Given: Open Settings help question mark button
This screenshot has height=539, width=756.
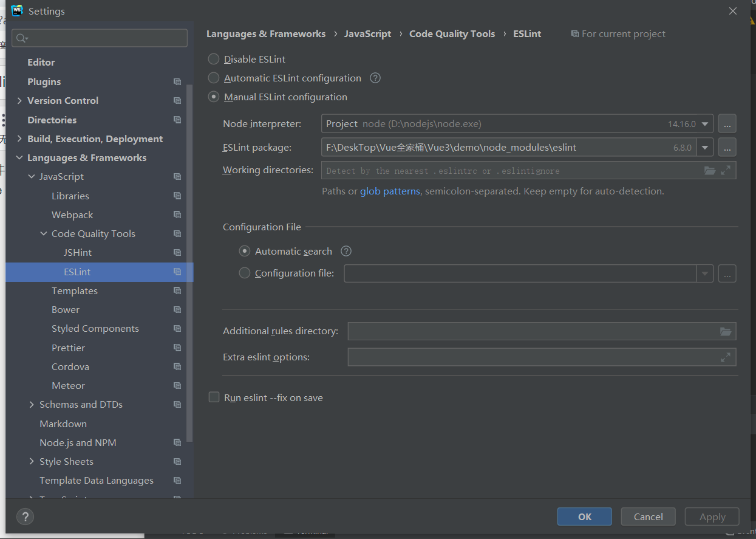Looking at the screenshot, I should pos(25,517).
